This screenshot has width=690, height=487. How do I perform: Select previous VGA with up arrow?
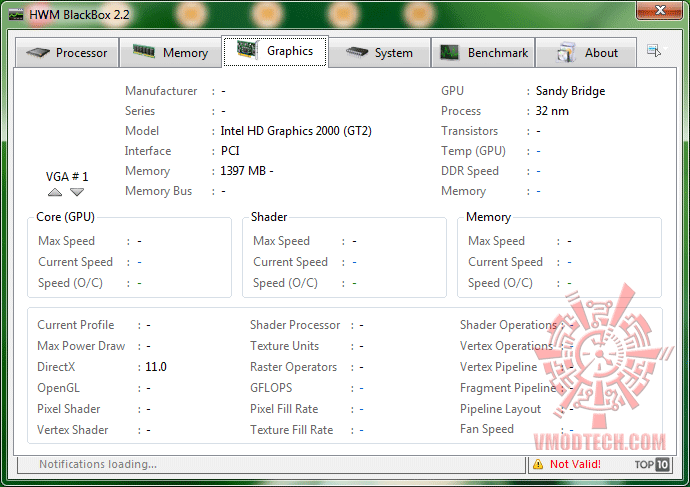tap(55, 192)
